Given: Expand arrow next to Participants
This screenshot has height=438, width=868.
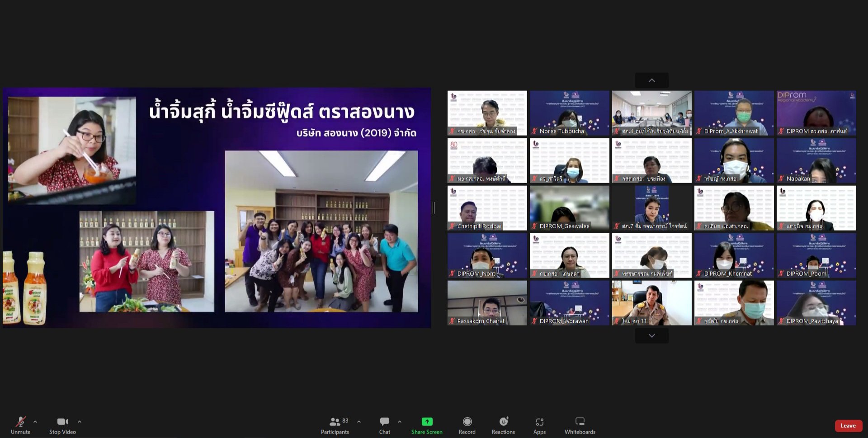Looking at the screenshot, I should (x=359, y=422).
